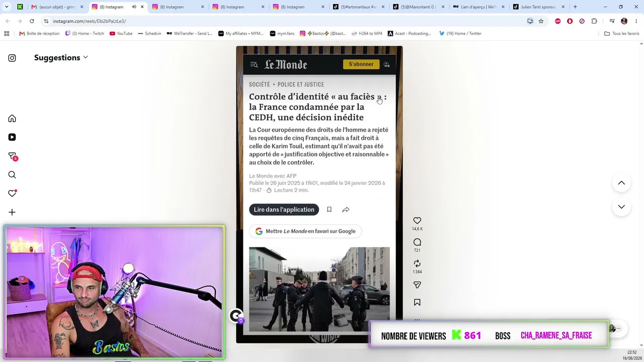Image resolution: width=644 pixels, height=362 pixels.
Task: Expand the 'Tous les favoris' folder
Action: (x=621, y=34)
